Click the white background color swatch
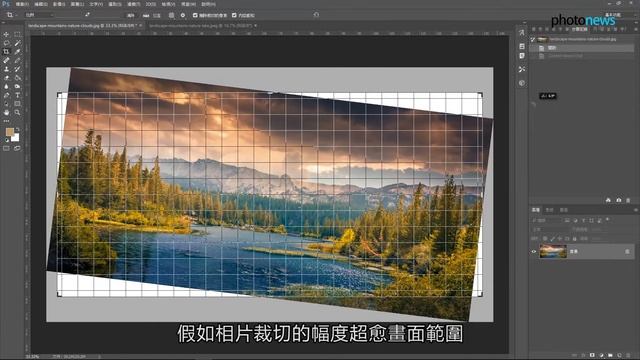This screenshot has width=640, height=360. [16, 138]
